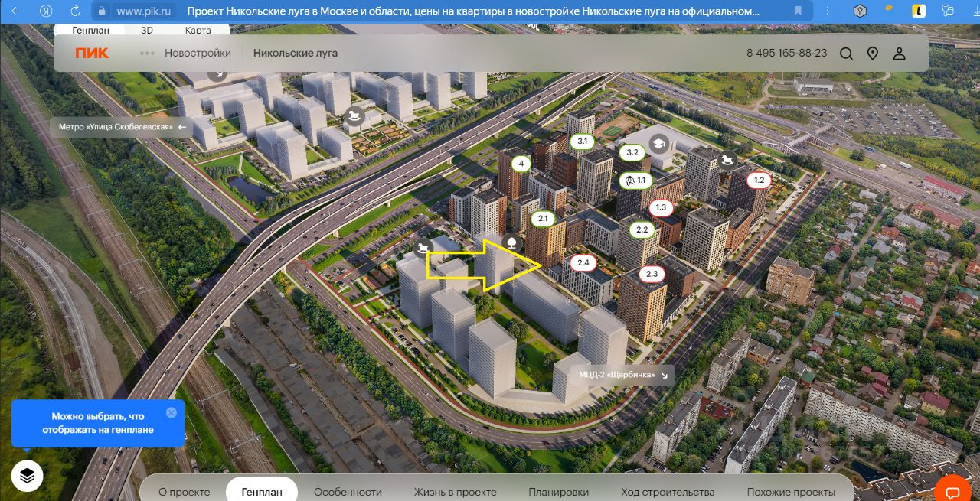Viewport: 980px width, 501px height.
Task: Open the Планировки section
Action: click(558, 492)
